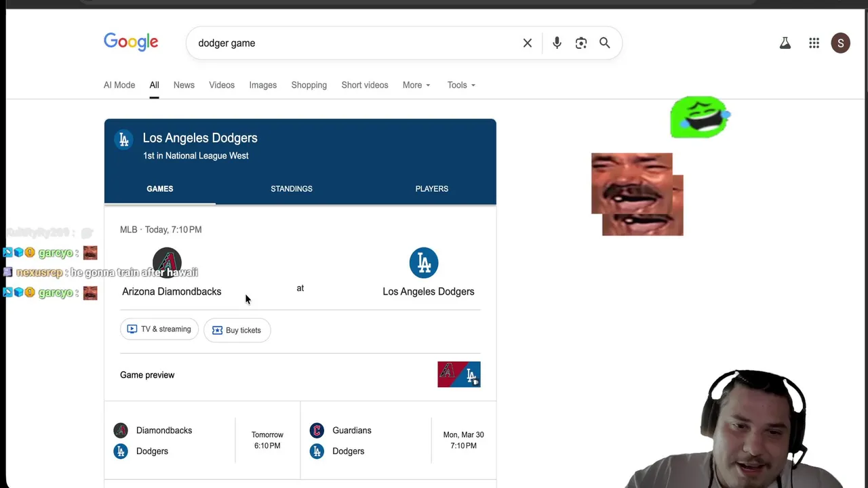Click the green laughing emote
The height and width of the screenshot is (488, 868).
coord(700,117)
